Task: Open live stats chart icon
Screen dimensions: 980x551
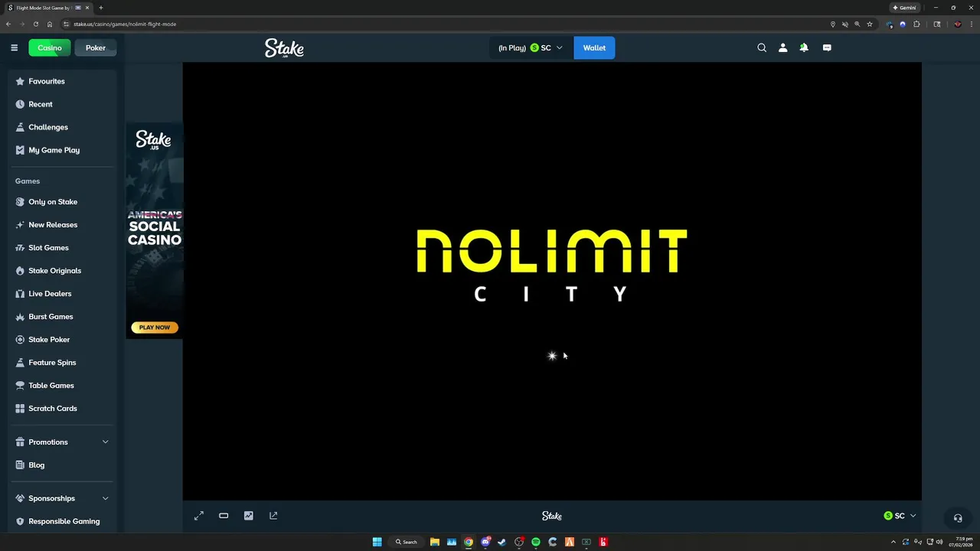Action: coord(249,516)
